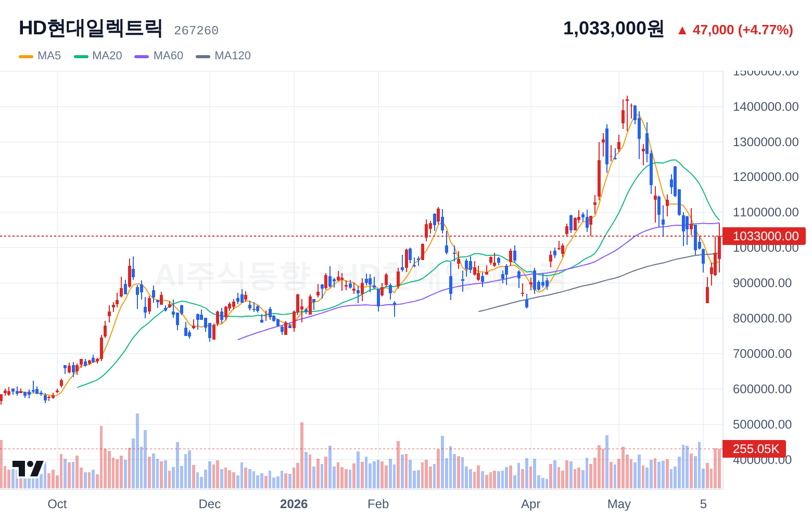This screenshot has height=518, width=812.
Task: Click the 700000.00 price axis label
Action: (x=762, y=354)
